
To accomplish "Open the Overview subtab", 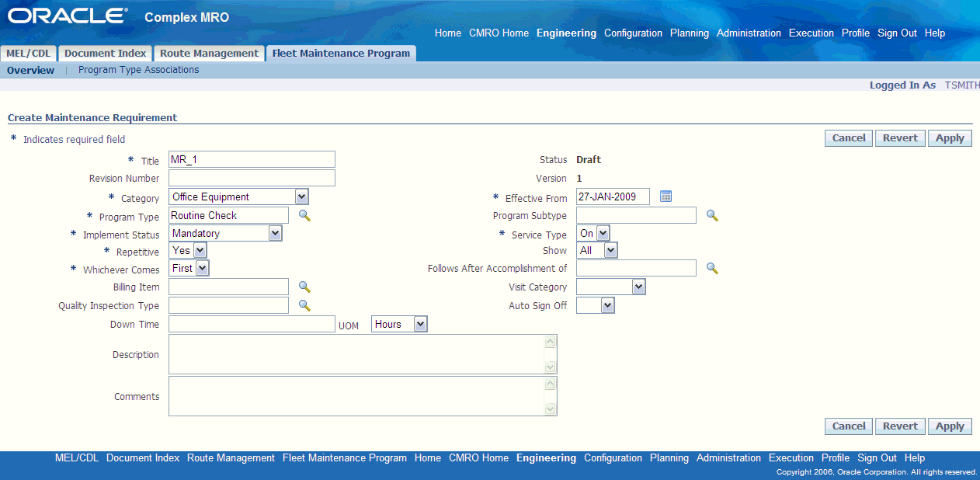I will click(30, 70).
